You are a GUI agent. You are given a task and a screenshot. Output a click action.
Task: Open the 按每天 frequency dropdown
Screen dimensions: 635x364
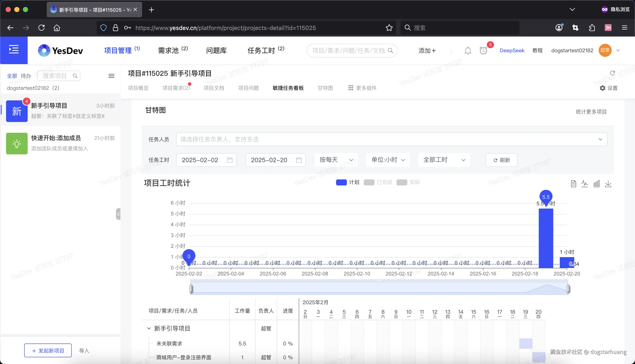[x=336, y=160]
